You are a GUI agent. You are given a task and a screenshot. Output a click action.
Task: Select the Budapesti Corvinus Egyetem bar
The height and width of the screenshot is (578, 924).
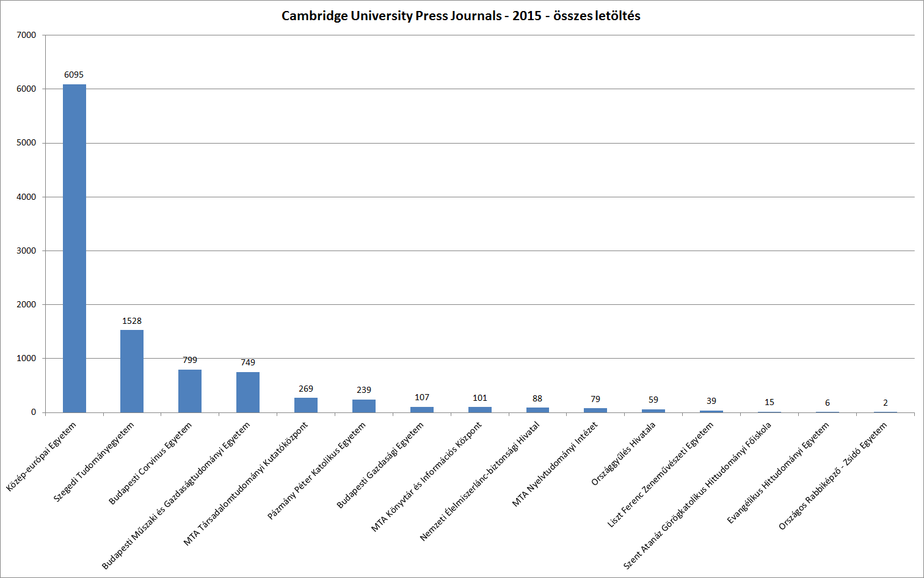coord(190,391)
